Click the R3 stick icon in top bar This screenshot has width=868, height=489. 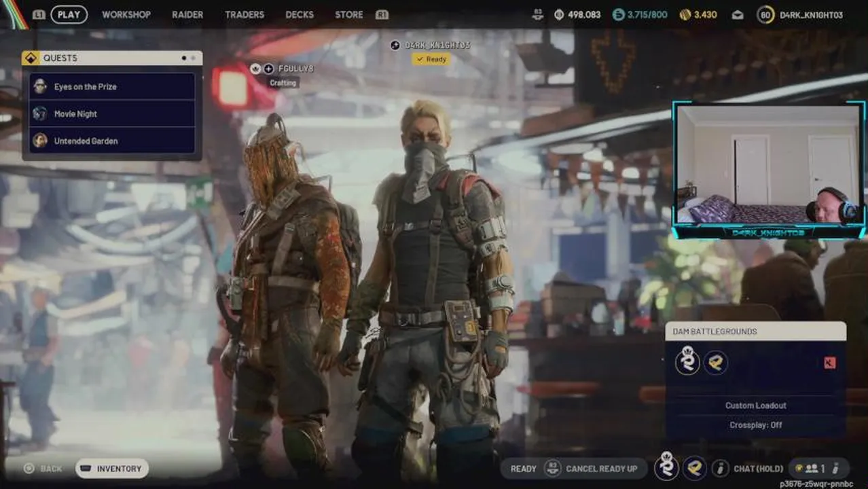click(538, 14)
